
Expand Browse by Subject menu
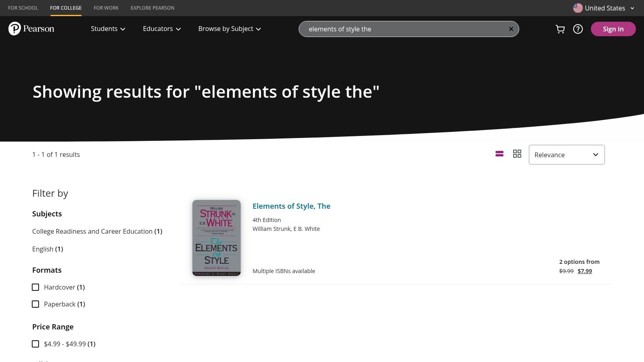229,29
